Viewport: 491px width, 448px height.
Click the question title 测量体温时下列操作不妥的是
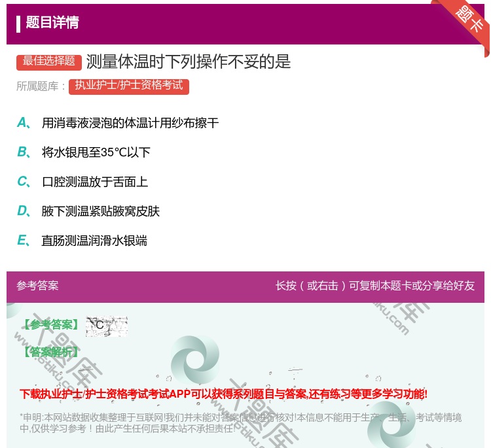[189, 61]
